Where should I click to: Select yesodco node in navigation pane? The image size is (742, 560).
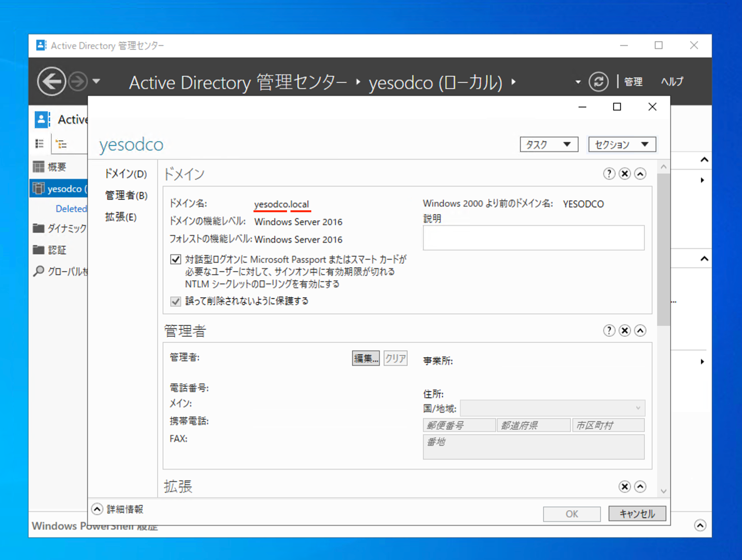pos(59,188)
